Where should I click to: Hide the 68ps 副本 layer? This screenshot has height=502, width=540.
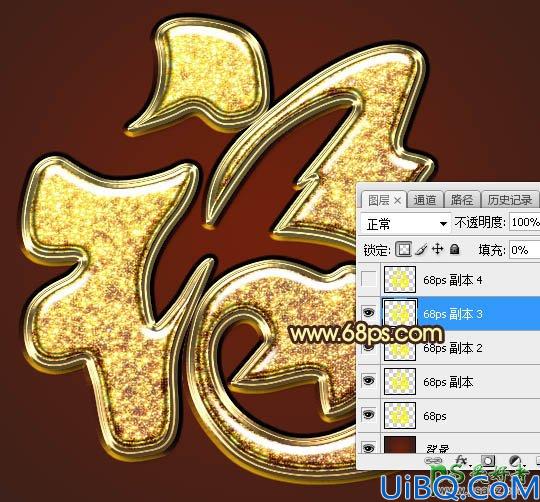[368, 380]
